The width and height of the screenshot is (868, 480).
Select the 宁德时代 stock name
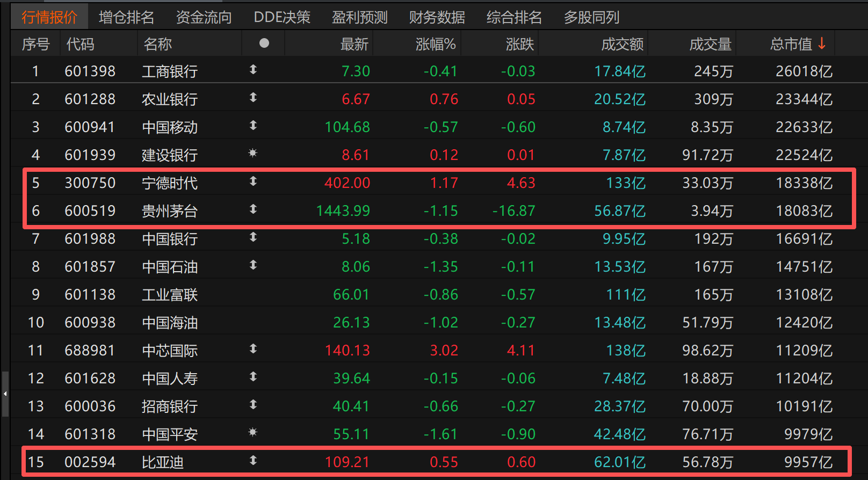(x=170, y=183)
